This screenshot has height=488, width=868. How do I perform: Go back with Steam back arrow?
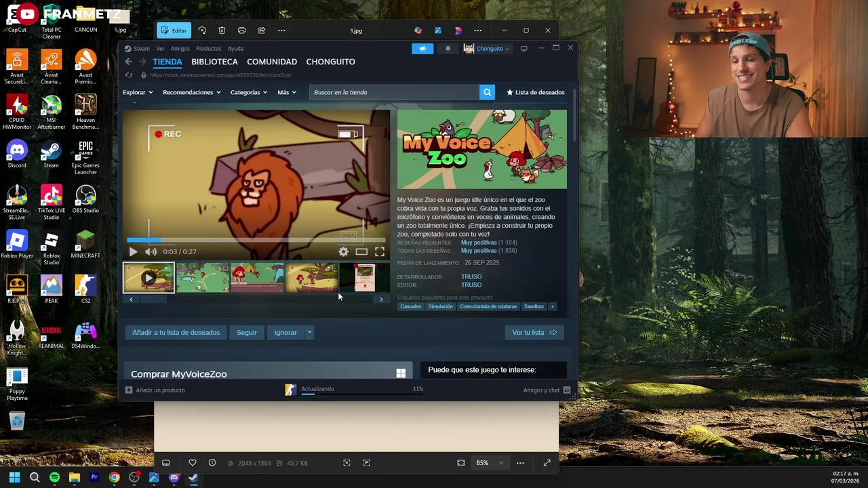(128, 62)
